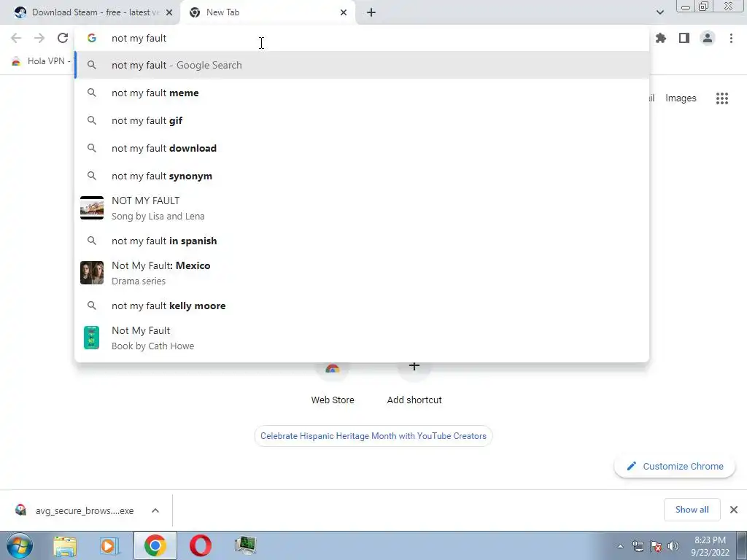The height and width of the screenshot is (560, 747).
Task: Click the magnifier icon beside 'meme' suggestion
Action: pyautogui.click(x=92, y=93)
